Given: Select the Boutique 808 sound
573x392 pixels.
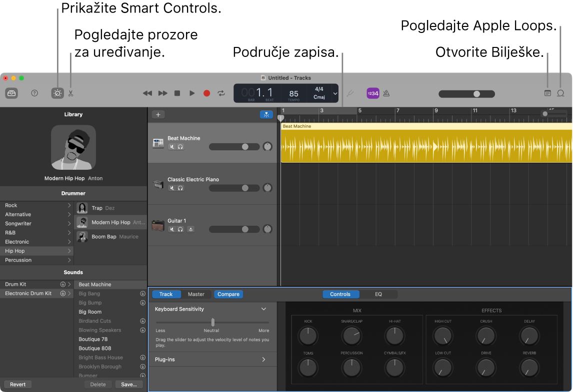Looking at the screenshot, I should 110,348.
